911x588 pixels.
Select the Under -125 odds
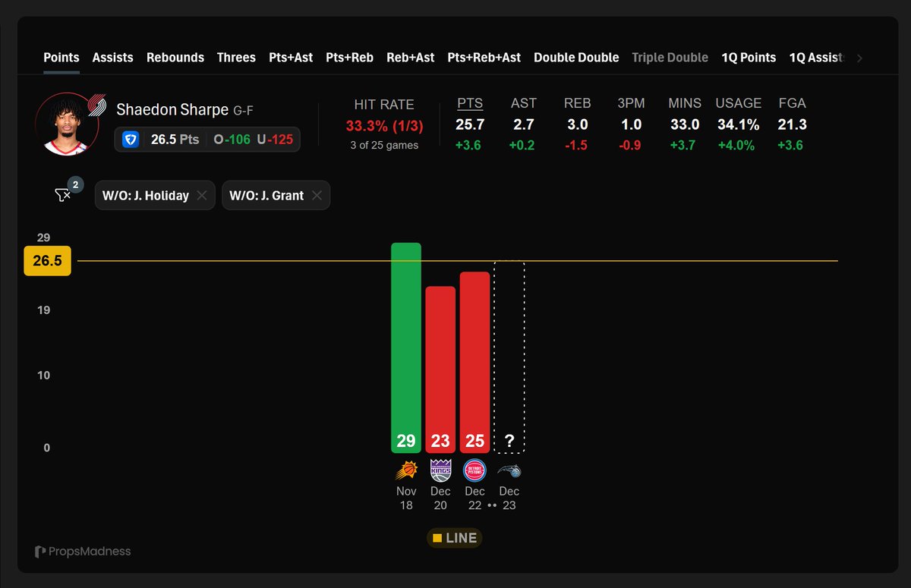pyautogui.click(x=275, y=140)
